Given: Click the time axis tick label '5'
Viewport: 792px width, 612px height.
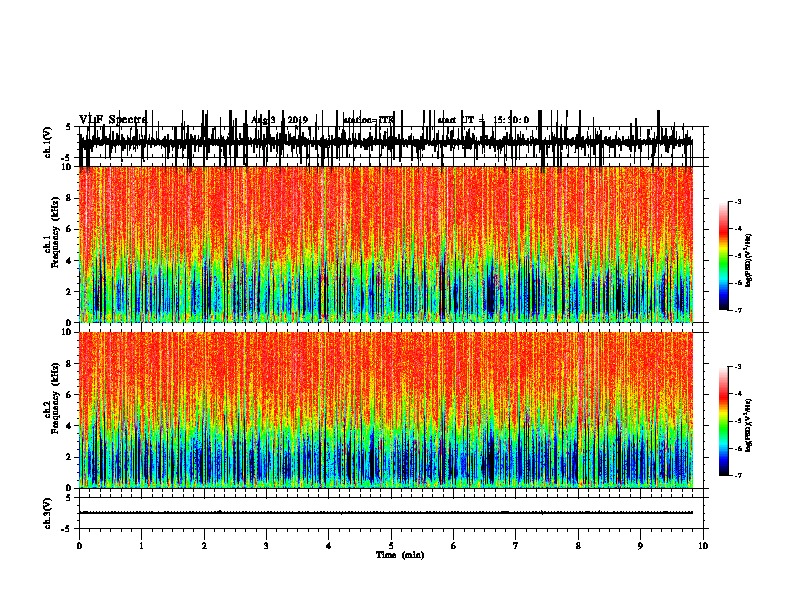Looking at the screenshot, I should [x=391, y=545].
